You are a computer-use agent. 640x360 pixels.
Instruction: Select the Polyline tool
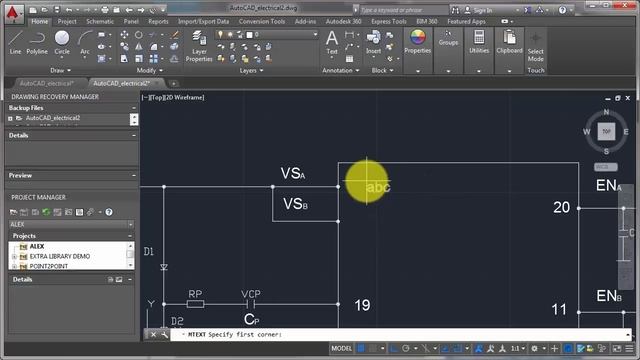coord(37,42)
